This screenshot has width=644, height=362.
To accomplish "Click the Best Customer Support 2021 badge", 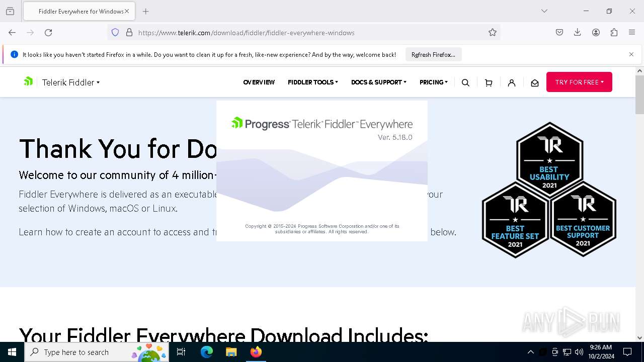I will [583, 220].
